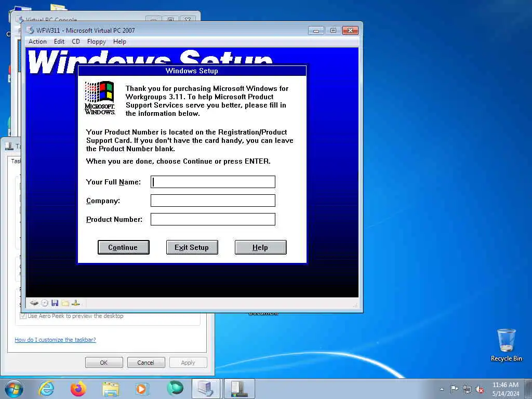This screenshot has height=399, width=532.
Task: Click the taskbar clock showing 11:46 AM
Action: [505, 389]
